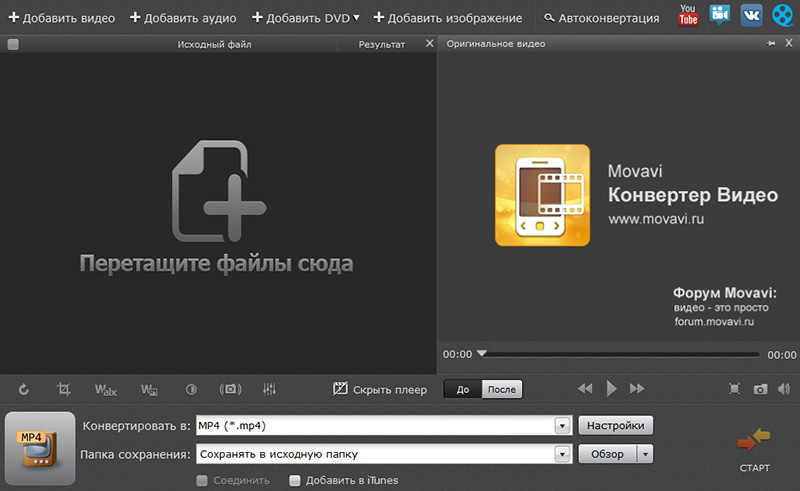Viewport: 800px width, 491px height.
Task: Click the blue video camera chat icon
Action: pyautogui.click(x=719, y=15)
